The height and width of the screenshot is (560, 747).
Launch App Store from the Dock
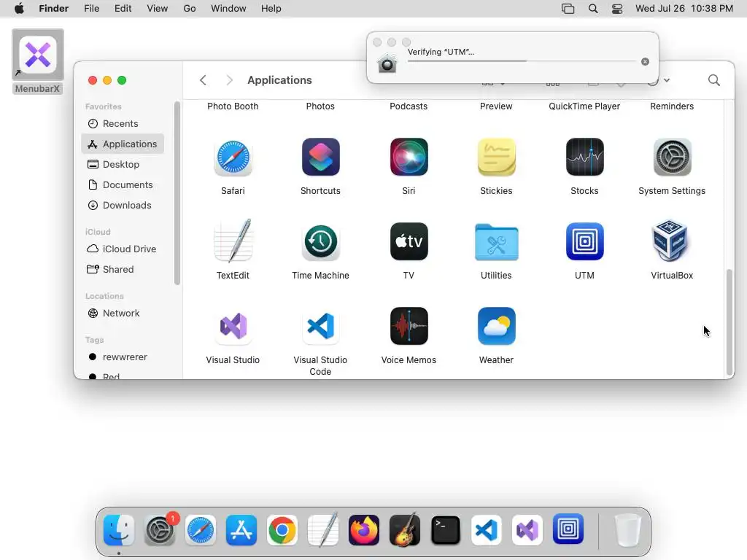241,530
